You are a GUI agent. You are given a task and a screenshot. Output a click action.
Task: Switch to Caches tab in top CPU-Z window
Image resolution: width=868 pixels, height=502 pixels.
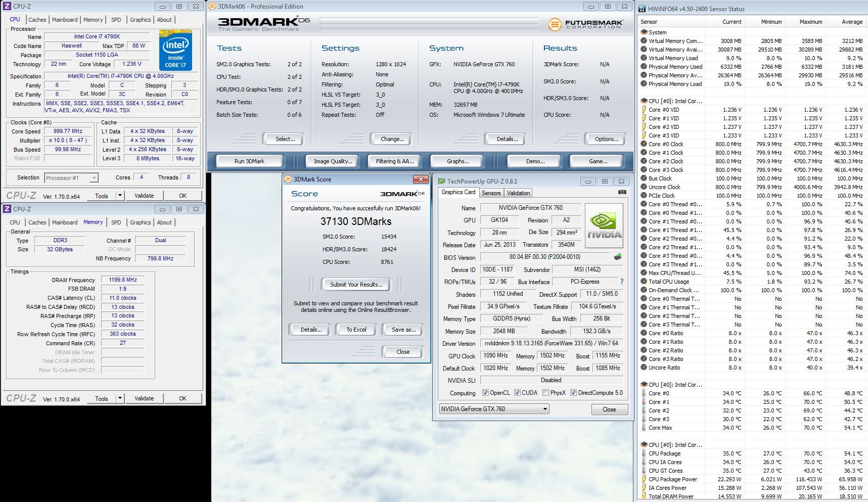(37, 20)
